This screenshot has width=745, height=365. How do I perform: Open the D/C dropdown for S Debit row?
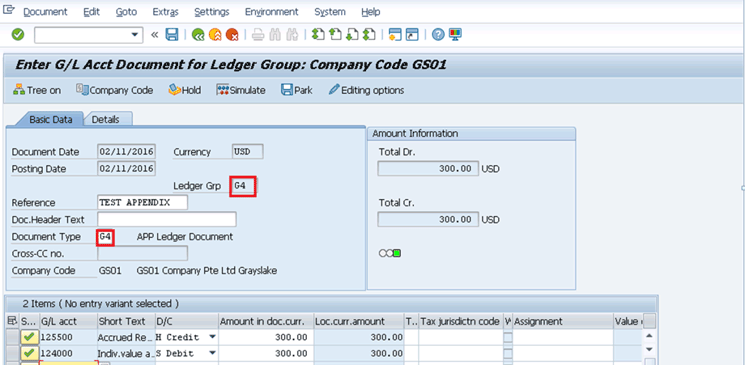(212, 353)
